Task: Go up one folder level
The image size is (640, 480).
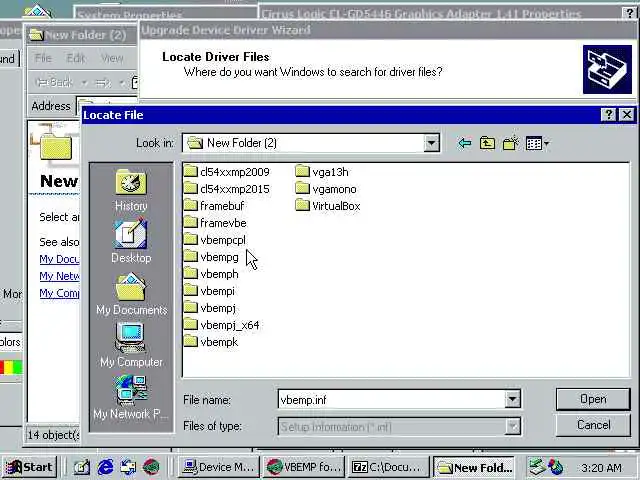Action: 487,143
